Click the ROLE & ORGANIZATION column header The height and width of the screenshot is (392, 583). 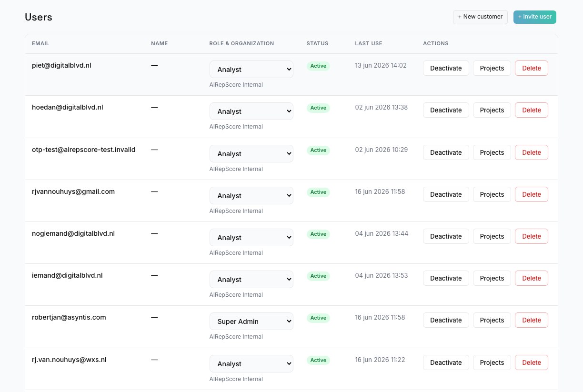coord(241,43)
